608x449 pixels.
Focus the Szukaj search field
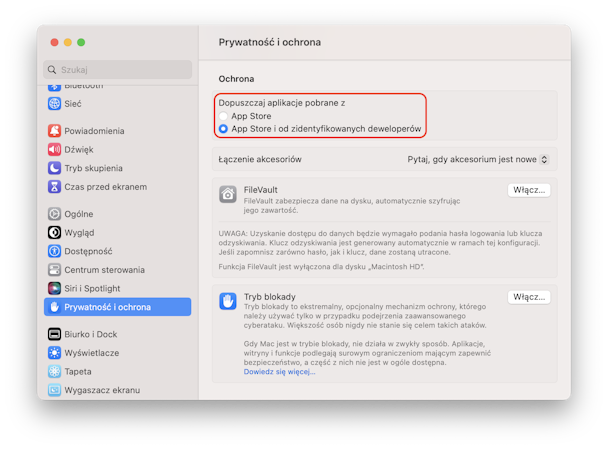point(117,70)
